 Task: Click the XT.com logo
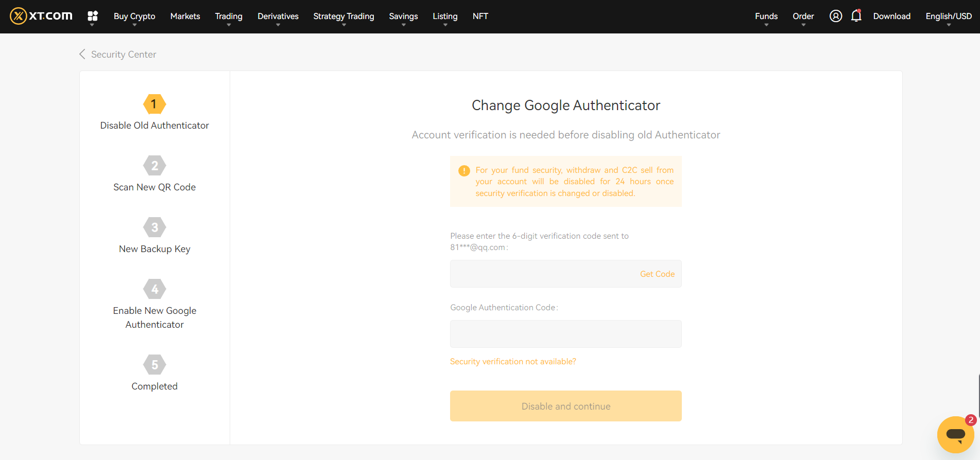(x=41, y=16)
